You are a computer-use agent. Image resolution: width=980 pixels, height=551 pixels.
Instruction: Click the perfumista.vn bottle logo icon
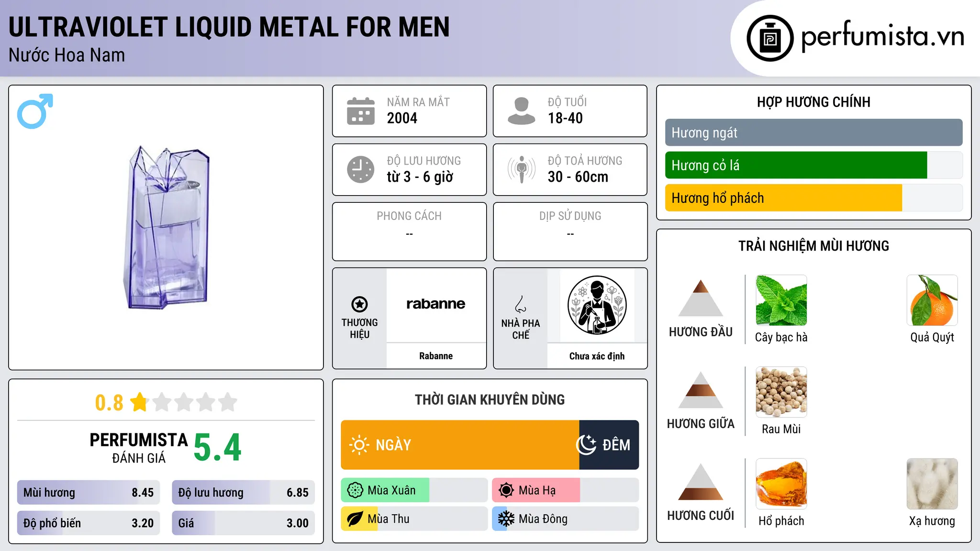click(770, 38)
